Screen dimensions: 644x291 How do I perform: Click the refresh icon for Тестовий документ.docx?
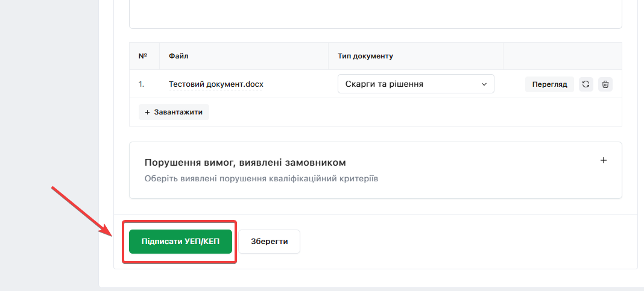click(586, 84)
